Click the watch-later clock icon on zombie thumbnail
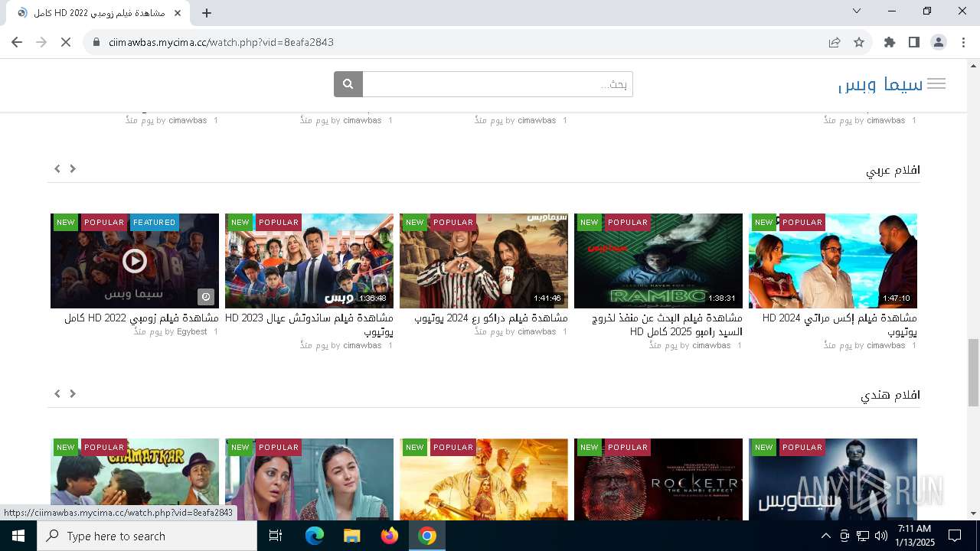The height and width of the screenshot is (551, 980). [x=206, y=297]
